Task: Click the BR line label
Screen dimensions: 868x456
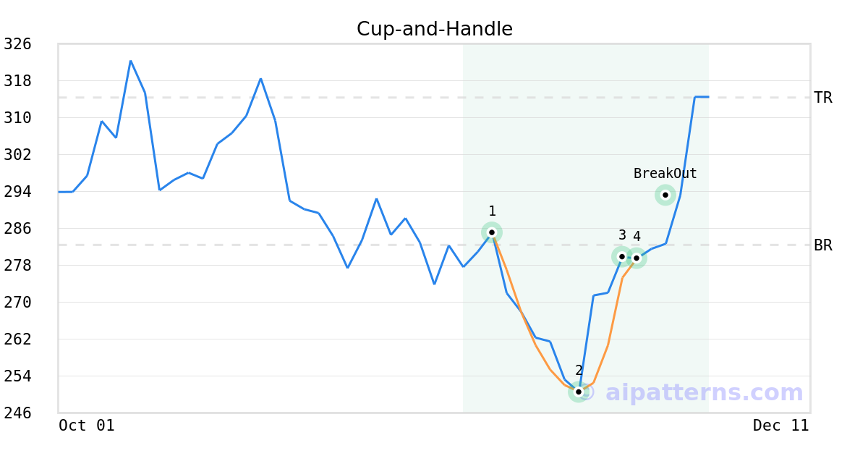Action: 822,245
